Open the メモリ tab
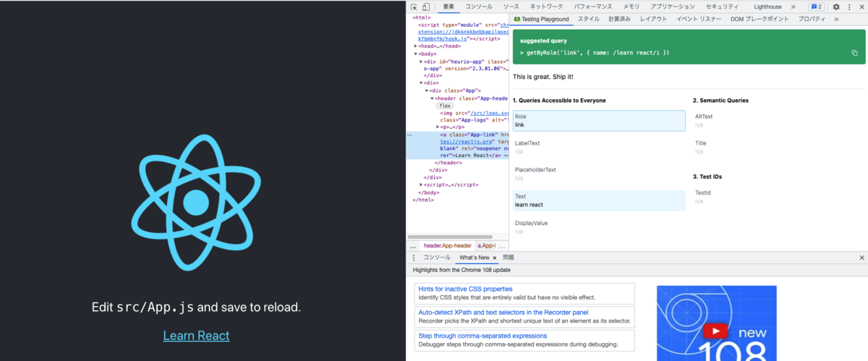This screenshot has width=868, height=361. [631, 7]
